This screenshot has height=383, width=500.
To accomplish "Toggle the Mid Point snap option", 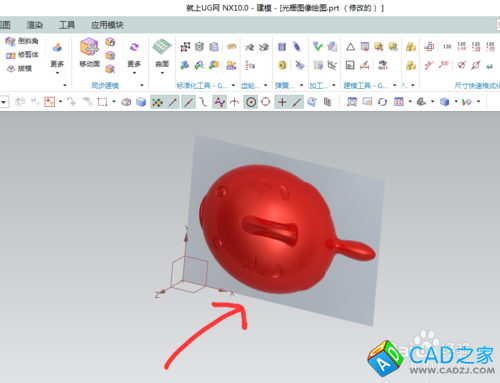I will point(188,102).
